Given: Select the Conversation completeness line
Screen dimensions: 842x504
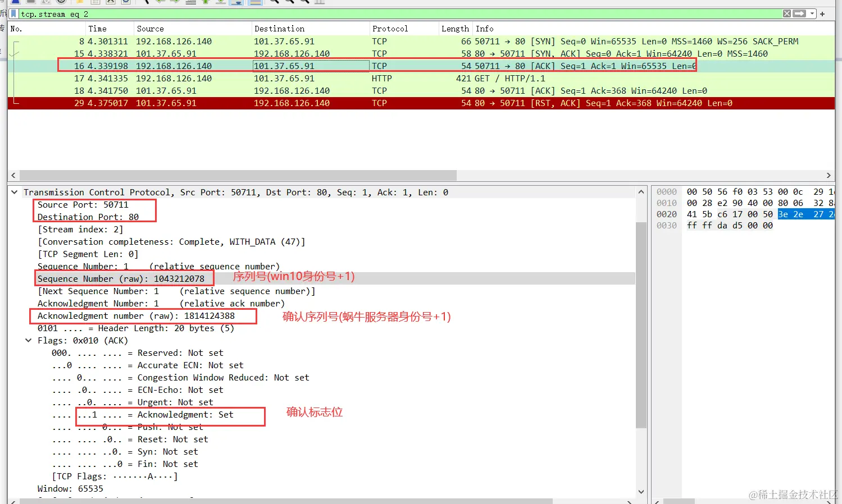Looking at the screenshot, I should tap(171, 242).
